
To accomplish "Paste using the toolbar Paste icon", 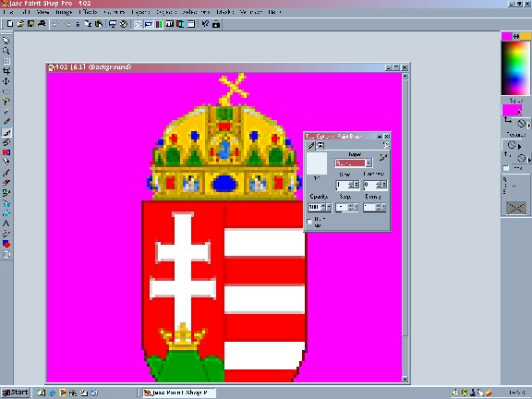I will [x=99, y=24].
